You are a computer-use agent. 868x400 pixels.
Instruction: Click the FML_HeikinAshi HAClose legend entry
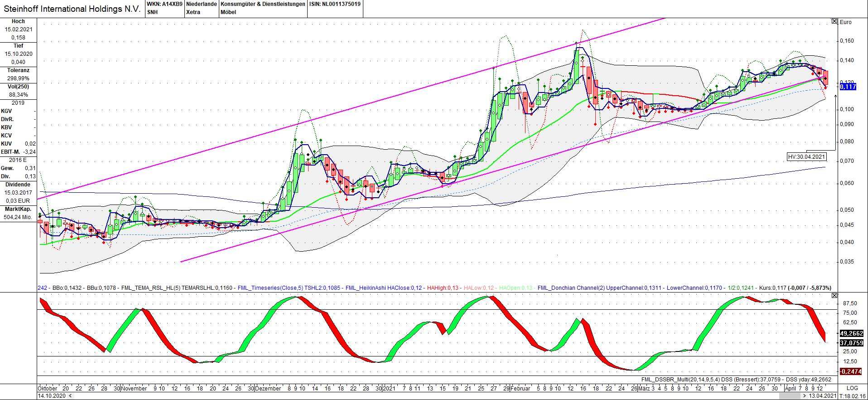383,288
